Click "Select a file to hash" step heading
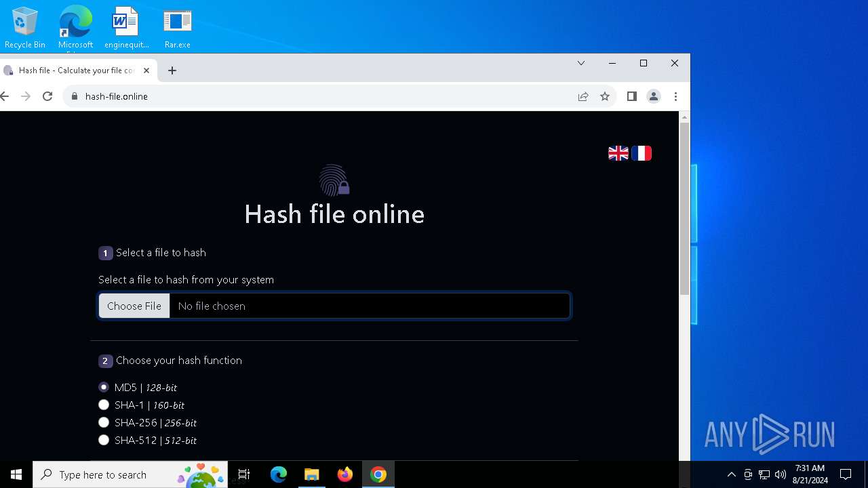This screenshot has height=488, width=868. pos(161,253)
